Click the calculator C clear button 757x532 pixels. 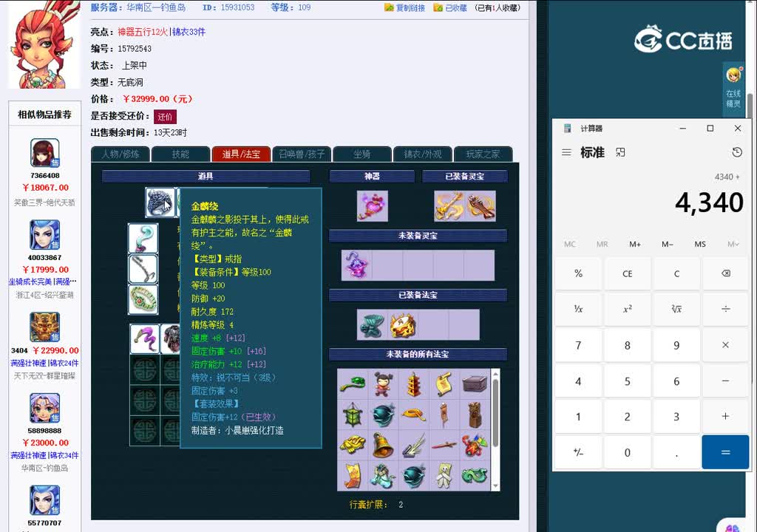coord(676,273)
